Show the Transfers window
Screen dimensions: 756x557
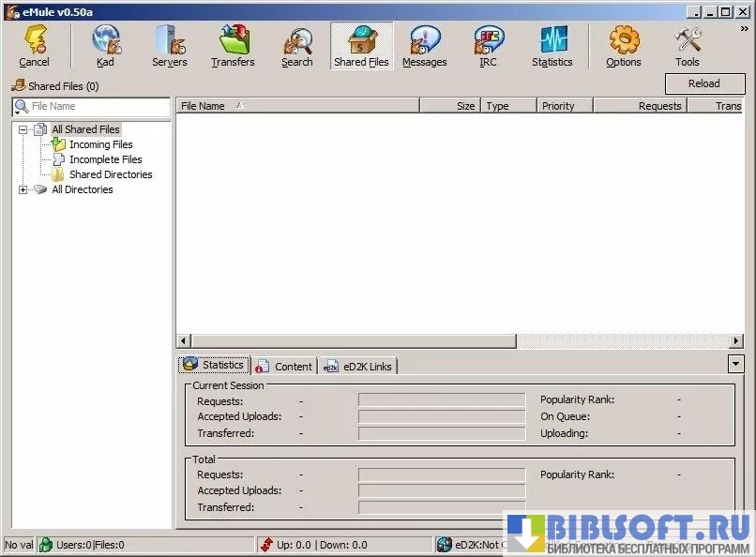coord(233,46)
